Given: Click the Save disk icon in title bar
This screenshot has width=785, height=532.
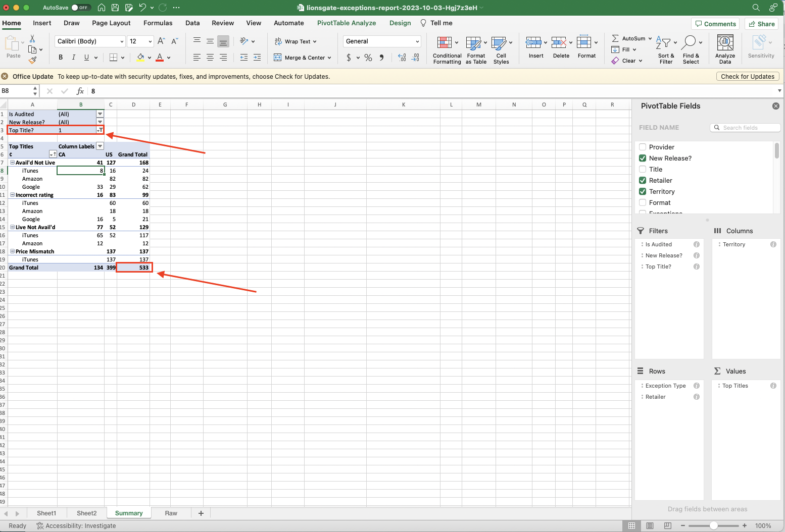Looking at the screenshot, I should 115,8.
